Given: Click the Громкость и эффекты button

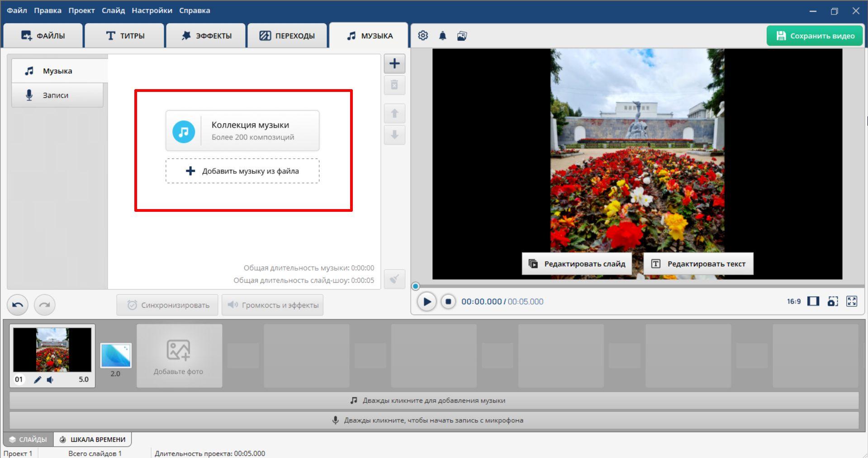Looking at the screenshot, I should point(272,305).
